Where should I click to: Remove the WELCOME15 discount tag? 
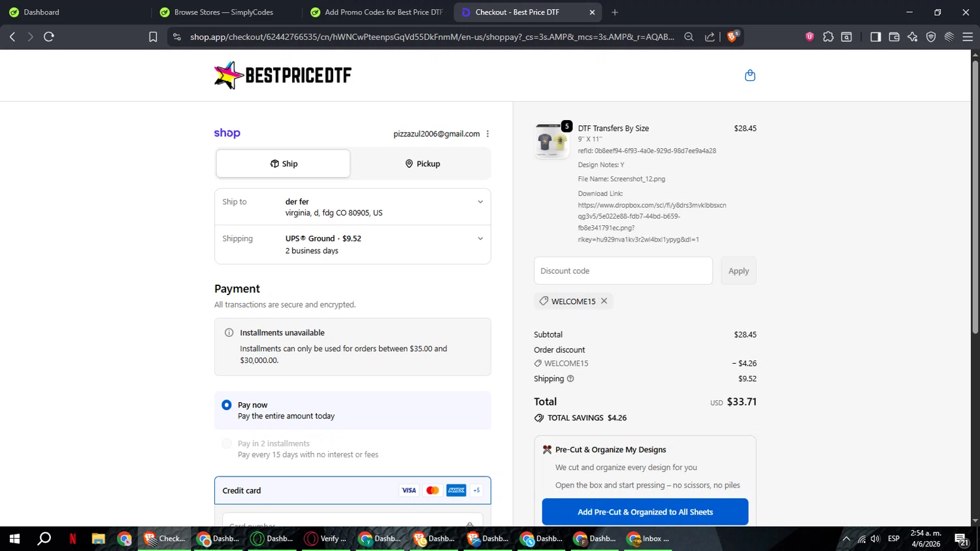coord(604,301)
